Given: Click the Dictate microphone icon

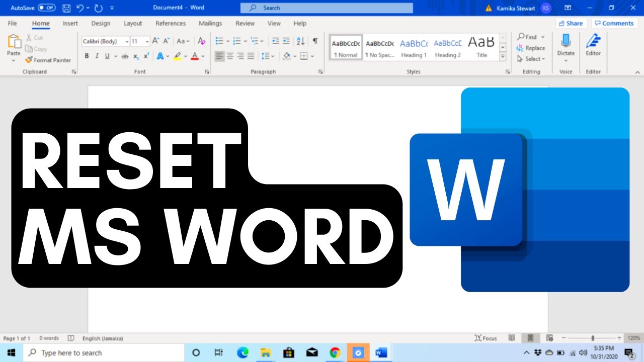Looking at the screenshot, I should [566, 41].
